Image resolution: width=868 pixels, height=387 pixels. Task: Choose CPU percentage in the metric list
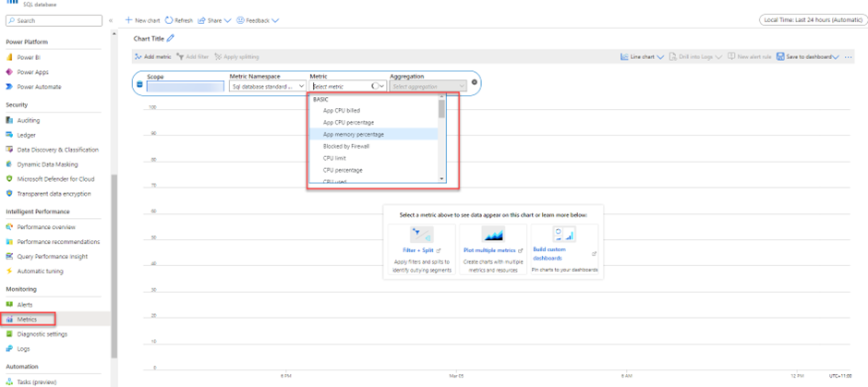coord(343,170)
